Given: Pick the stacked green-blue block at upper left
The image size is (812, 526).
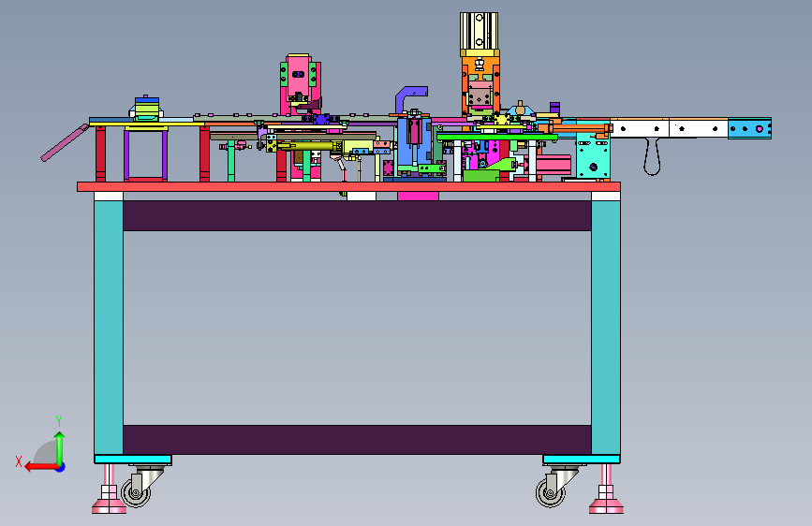Looking at the screenshot, I should pos(146,109).
